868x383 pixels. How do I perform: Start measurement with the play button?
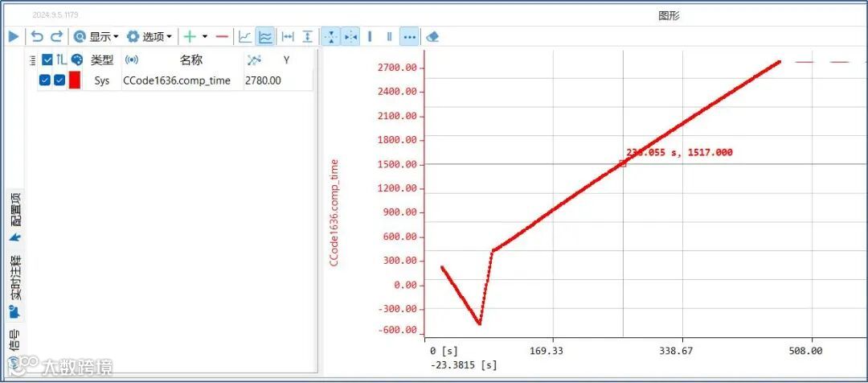click(x=14, y=36)
